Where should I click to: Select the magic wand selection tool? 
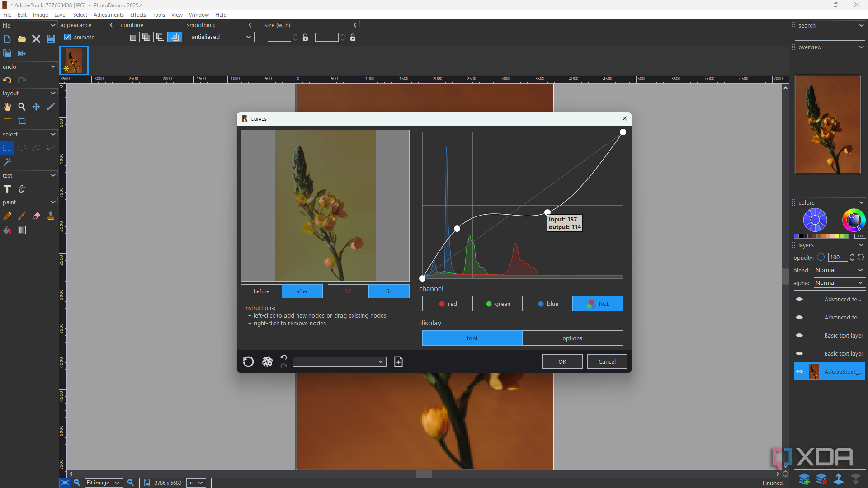7,162
